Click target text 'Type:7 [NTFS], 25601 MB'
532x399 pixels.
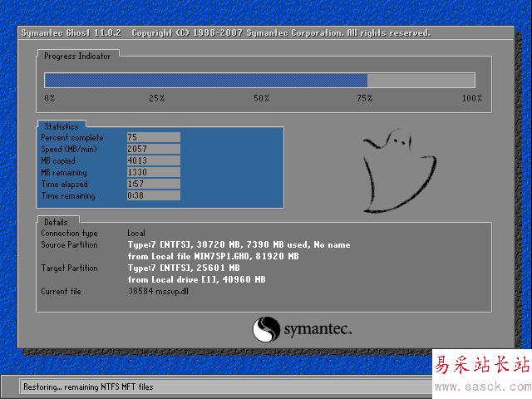(x=184, y=268)
